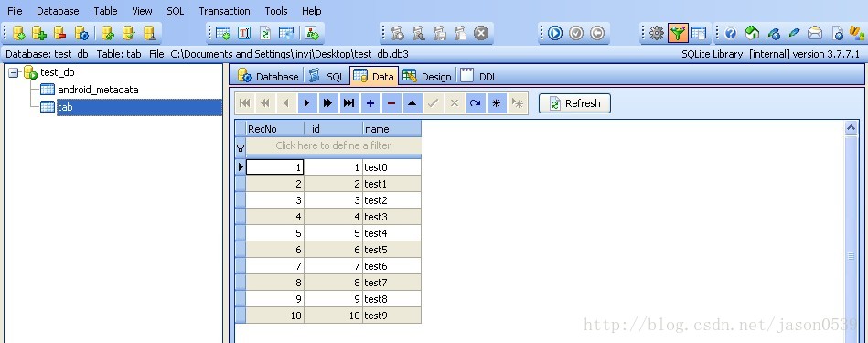The image size is (868, 343).
Task: Switch to the DDL tab
Action: 479,76
